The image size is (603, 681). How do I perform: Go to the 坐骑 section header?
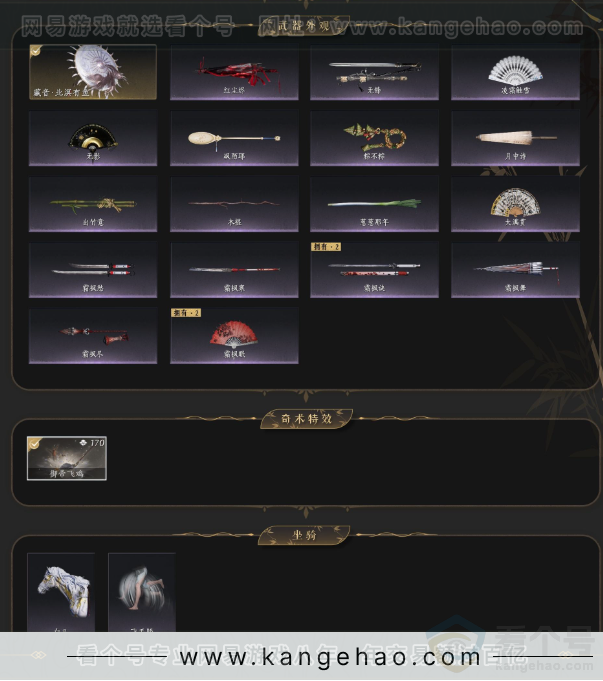304,535
